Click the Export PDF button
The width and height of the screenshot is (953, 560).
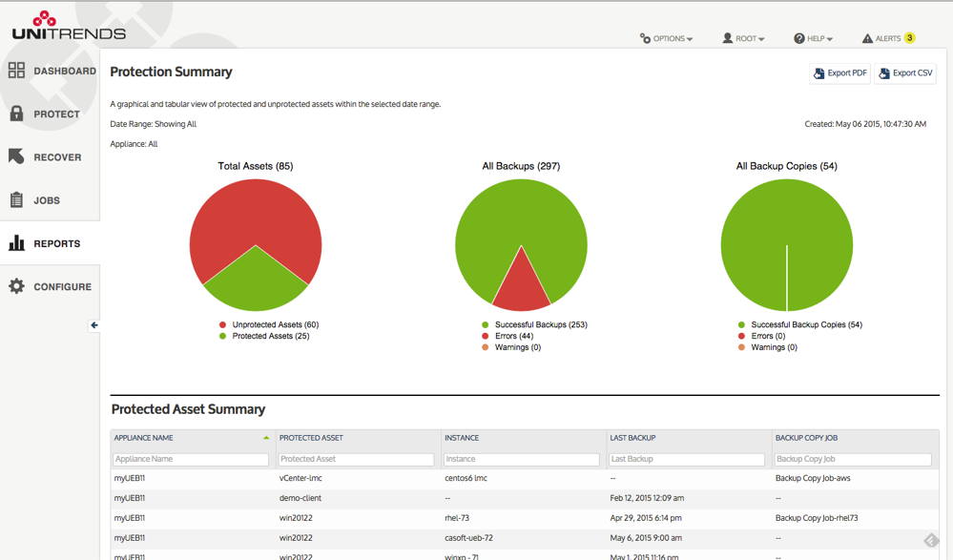839,73
